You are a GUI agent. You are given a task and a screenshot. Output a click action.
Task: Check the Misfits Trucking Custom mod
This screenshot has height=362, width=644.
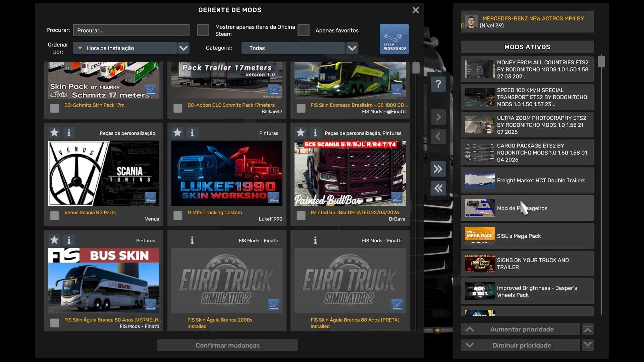tap(178, 215)
